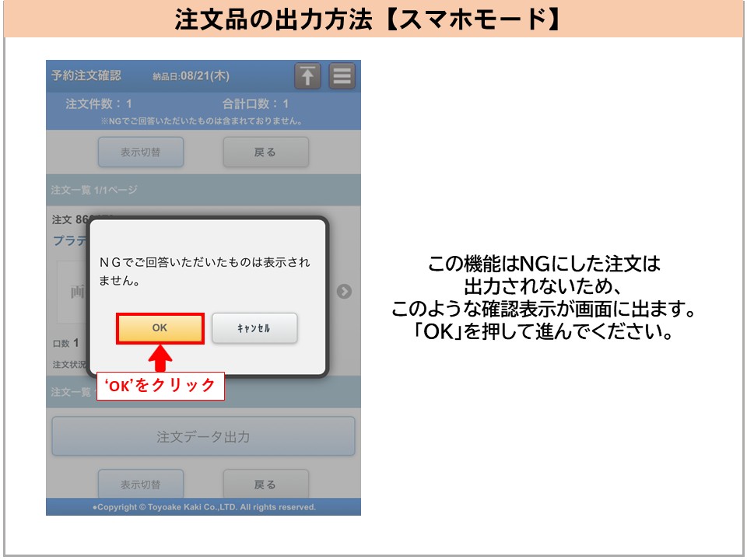Click the 'OK'をクリック red callout label

point(160,386)
